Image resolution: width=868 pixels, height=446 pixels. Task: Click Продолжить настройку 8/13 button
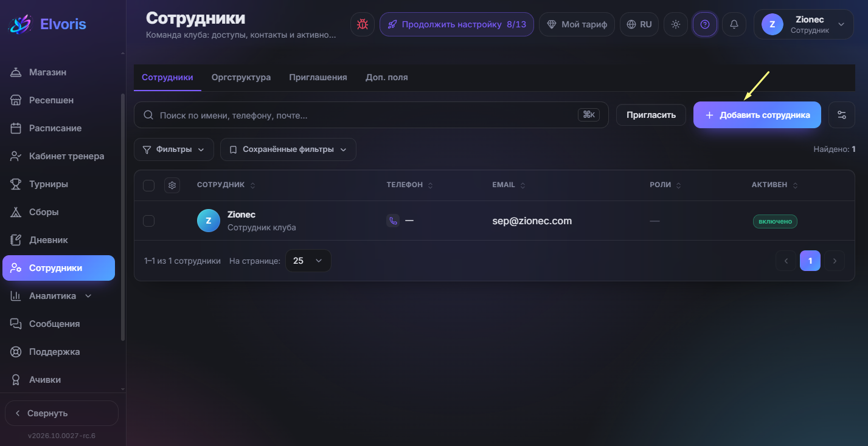pyautogui.click(x=457, y=24)
